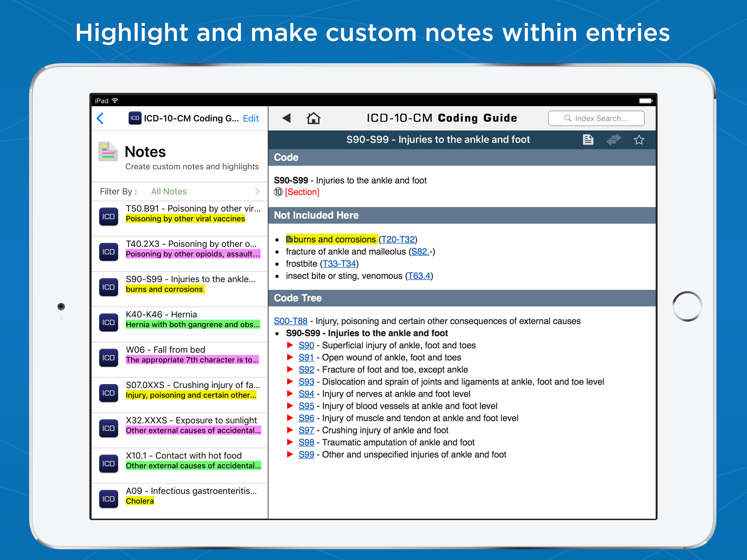Expand the S99 code tree arrow
Image resolution: width=747 pixels, height=560 pixels.
pyautogui.click(x=290, y=454)
